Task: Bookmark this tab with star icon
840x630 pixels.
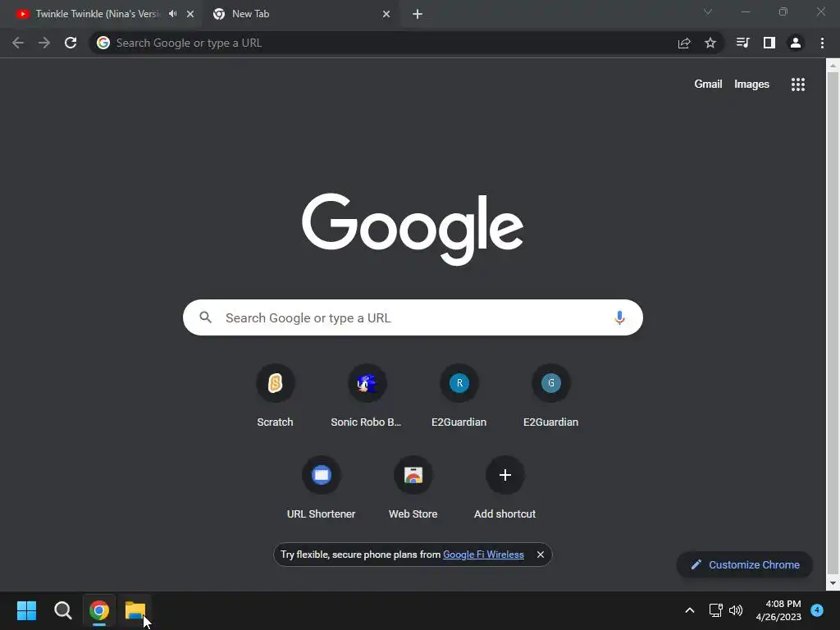Action: [x=710, y=43]
